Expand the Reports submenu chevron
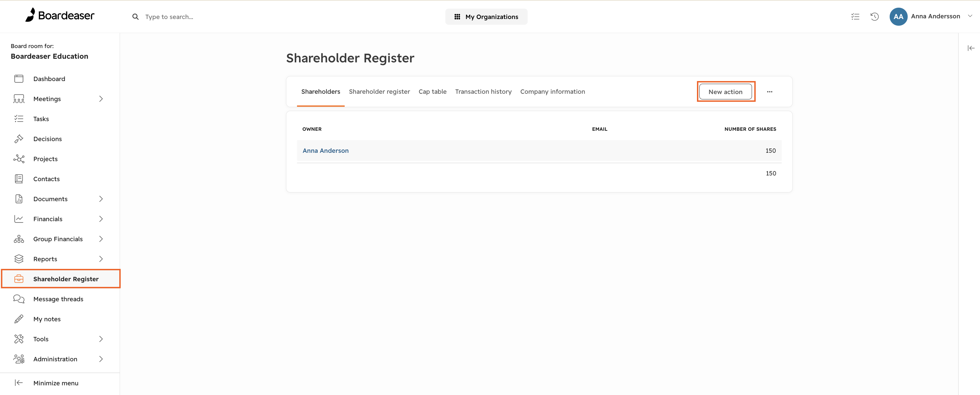This screenshot has height=395, width=980. (x=101, y=259)
